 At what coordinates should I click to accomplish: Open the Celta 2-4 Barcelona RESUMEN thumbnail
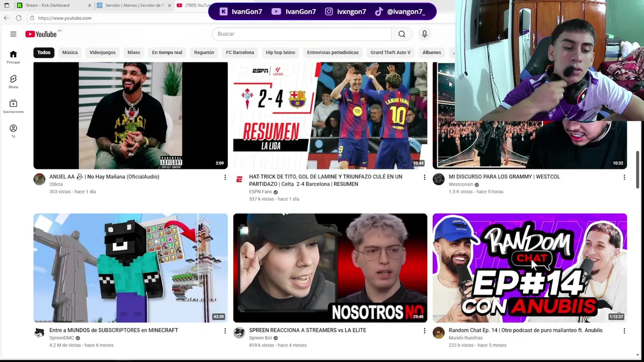330,116
